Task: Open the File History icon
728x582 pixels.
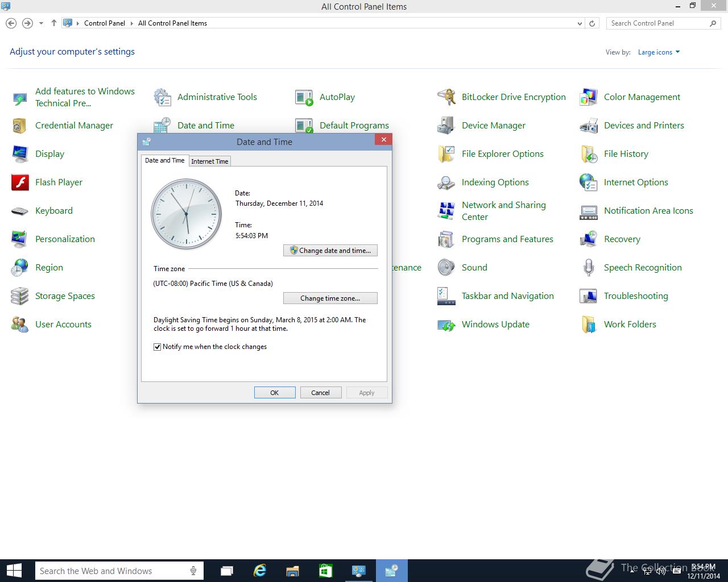Action: point(589,154)
